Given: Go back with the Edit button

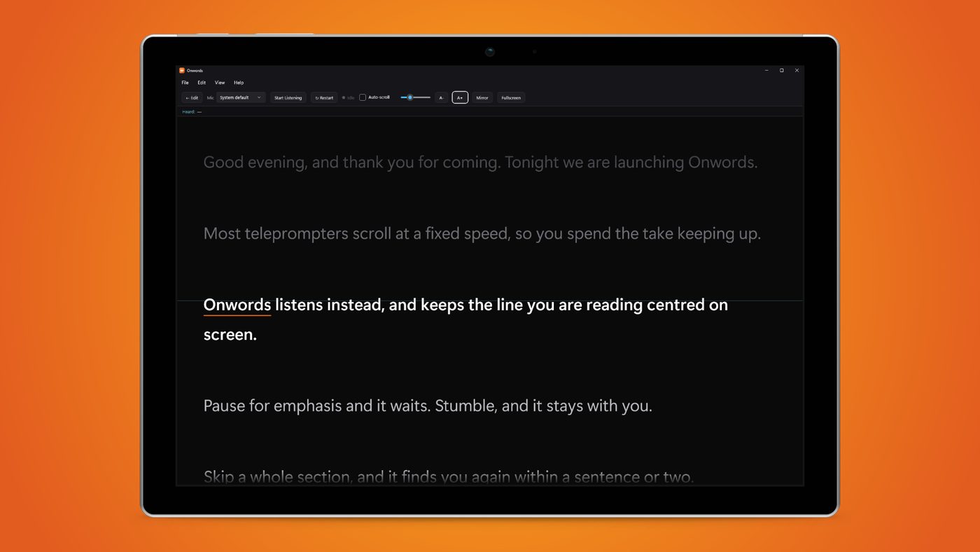Looking at the screenshot, I should tap(192, 98).
